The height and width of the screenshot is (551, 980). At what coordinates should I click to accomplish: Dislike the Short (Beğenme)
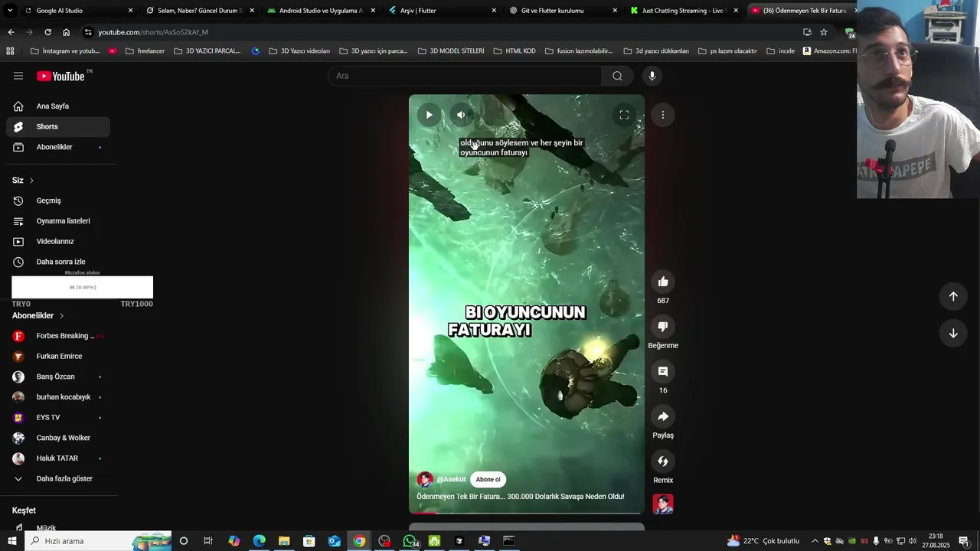point(663,327)
